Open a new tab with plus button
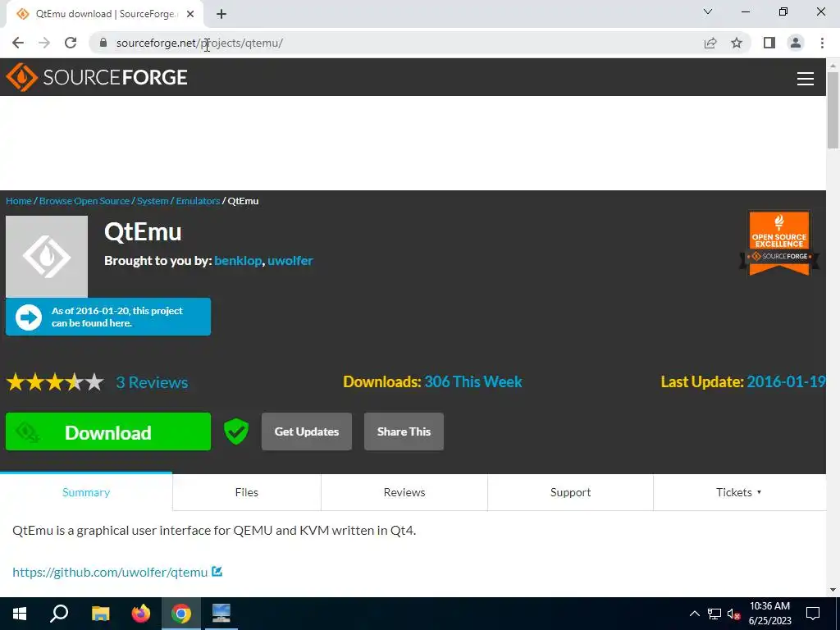The height and width of the screenshot is (630, 840). tap(221, 14)
